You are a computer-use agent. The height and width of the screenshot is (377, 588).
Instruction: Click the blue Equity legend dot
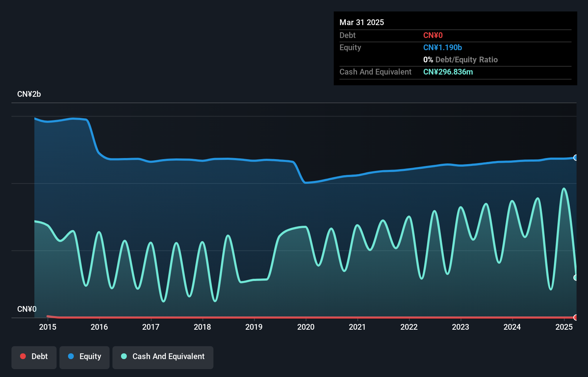pos(71,356)
